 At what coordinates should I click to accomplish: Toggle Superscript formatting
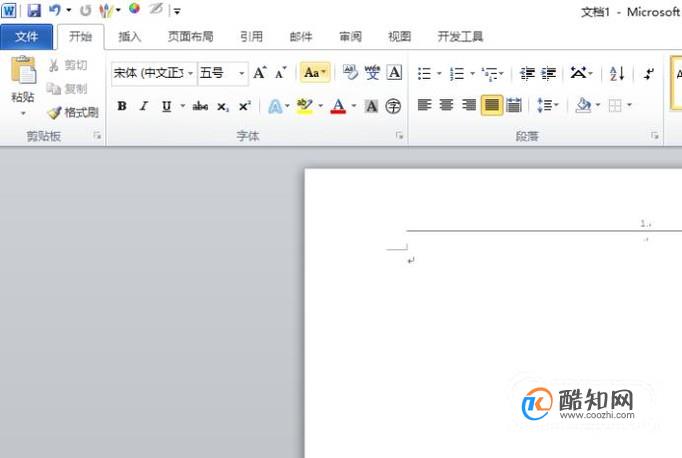245,106
